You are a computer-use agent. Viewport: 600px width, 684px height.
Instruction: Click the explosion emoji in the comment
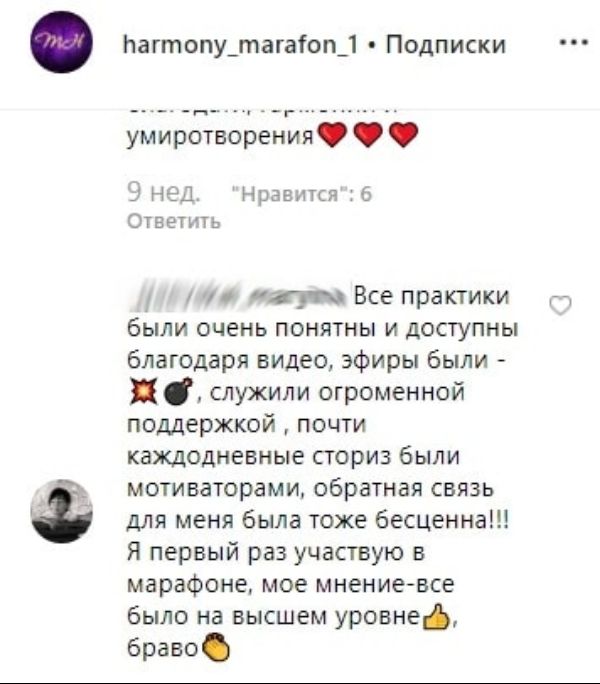click(x=143, y=392)
